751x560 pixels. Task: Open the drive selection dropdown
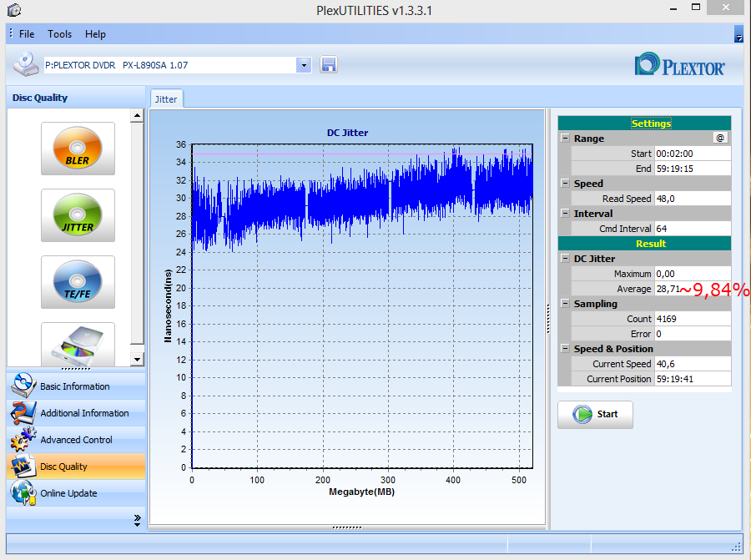[304, 65]
